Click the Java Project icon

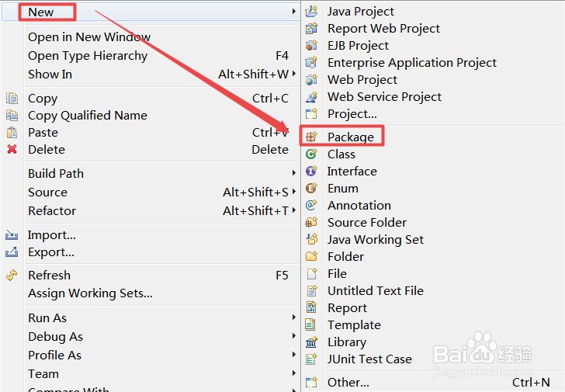tap(312, 12)
